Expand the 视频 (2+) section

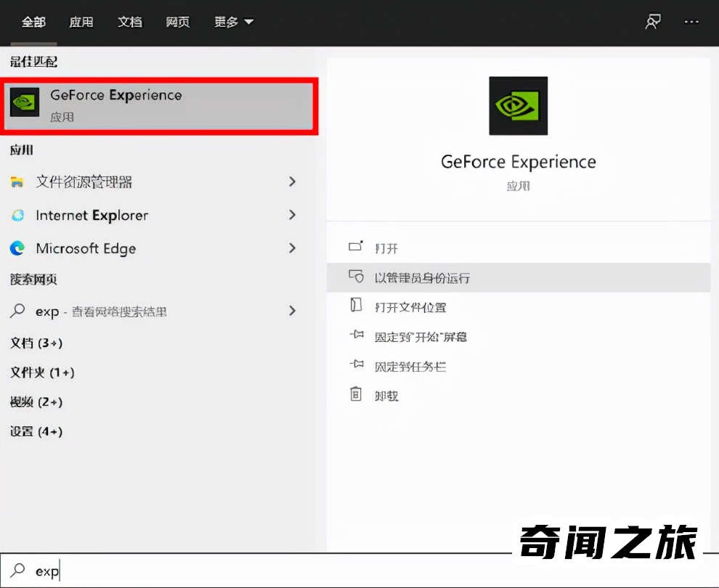pos(36,402)
